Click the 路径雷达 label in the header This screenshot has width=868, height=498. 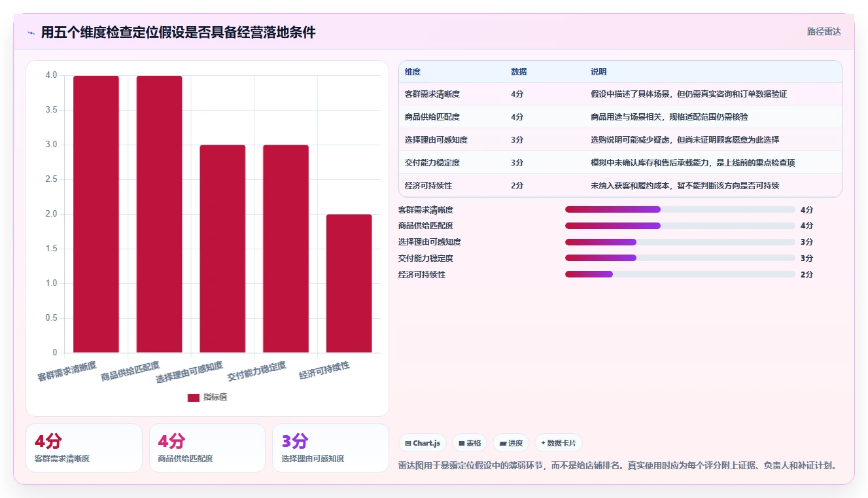pos(824,31)
